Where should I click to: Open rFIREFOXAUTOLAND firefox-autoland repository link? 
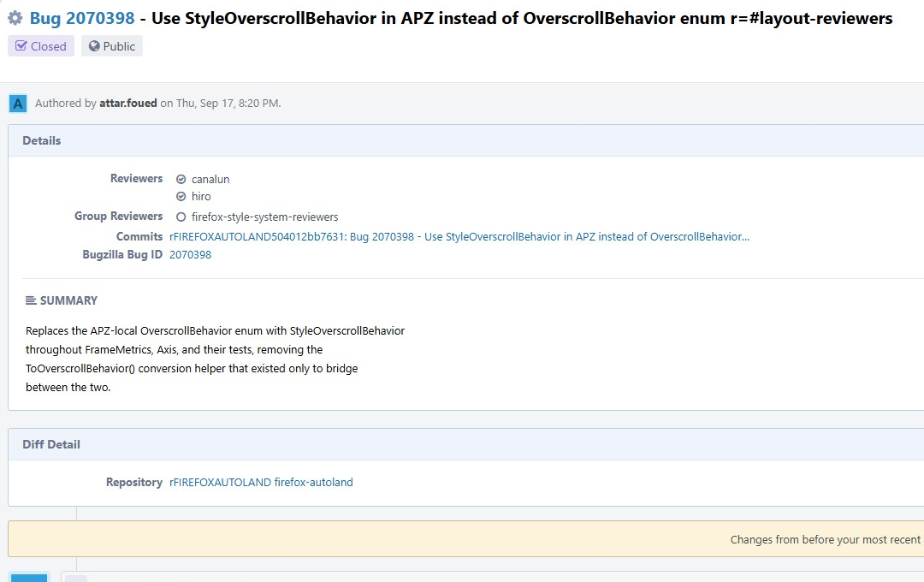[x=261, y=483]
